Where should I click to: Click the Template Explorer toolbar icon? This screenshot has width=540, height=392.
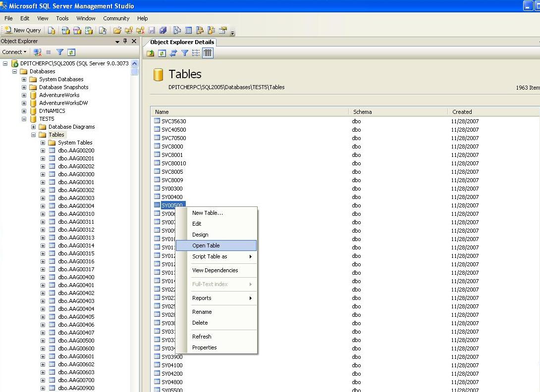pos(212,30)
